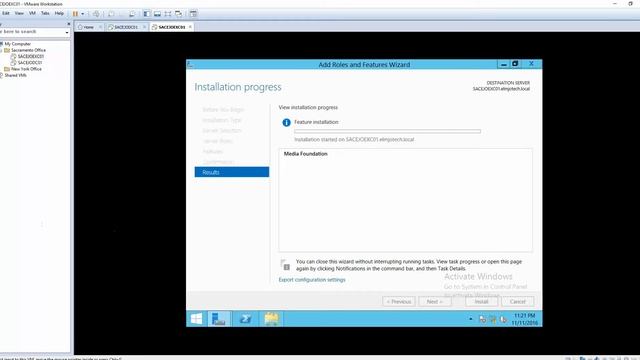Toggle the library sidebar view icon
The image size is (640, 360).
click(147, 14)
